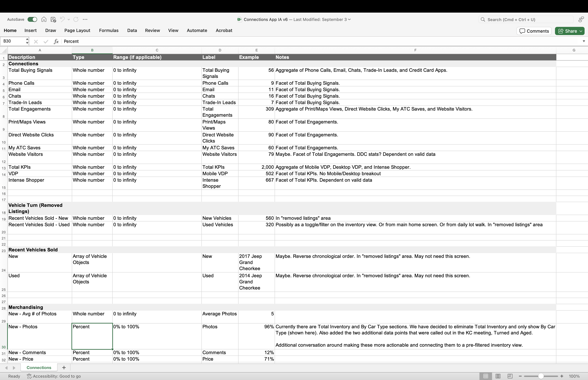Click the Notes column header cell
588x380 pixels.
pyautogui.click(x=415, y=57)
